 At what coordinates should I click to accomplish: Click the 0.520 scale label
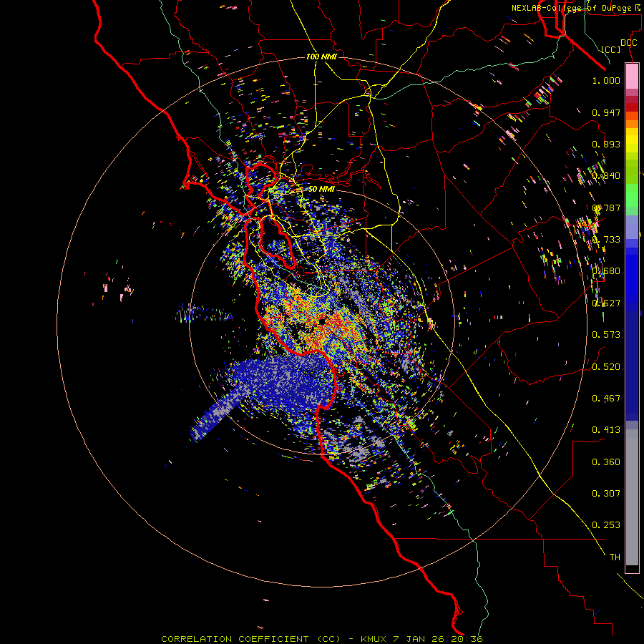click(x=606, y=366)
